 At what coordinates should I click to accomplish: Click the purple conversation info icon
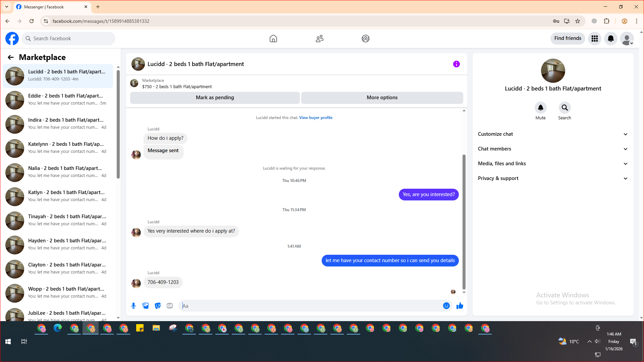(x=456, y=64)
